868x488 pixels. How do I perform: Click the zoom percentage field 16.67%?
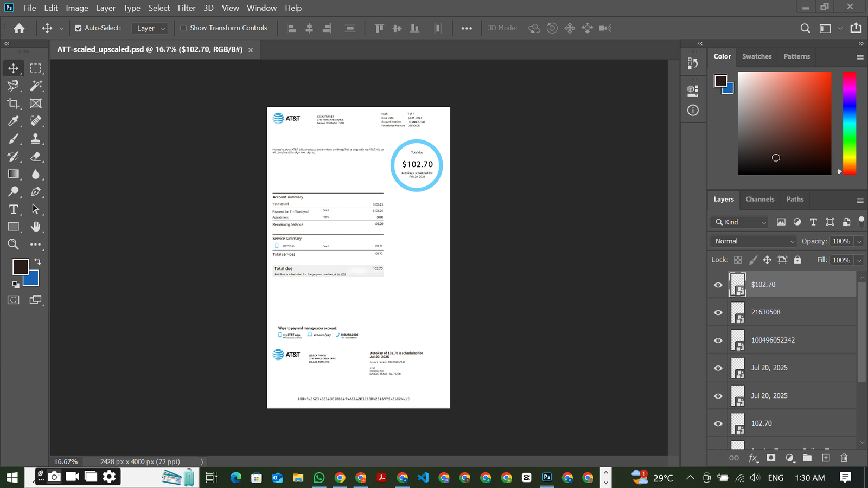click(x=66, y=461)
